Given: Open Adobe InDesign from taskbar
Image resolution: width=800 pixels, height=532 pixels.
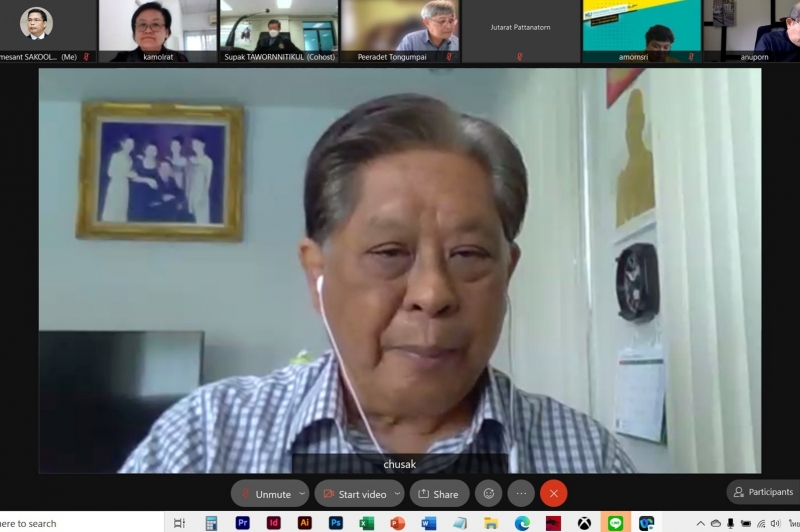Looking at the screenshot, I should click(273, 523).
